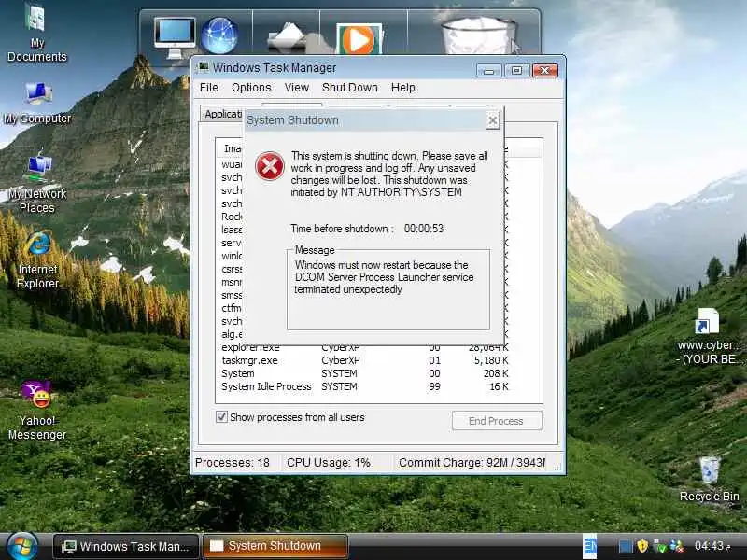
Task: Click the EN language bar indicator
Action: pos(590,546)
